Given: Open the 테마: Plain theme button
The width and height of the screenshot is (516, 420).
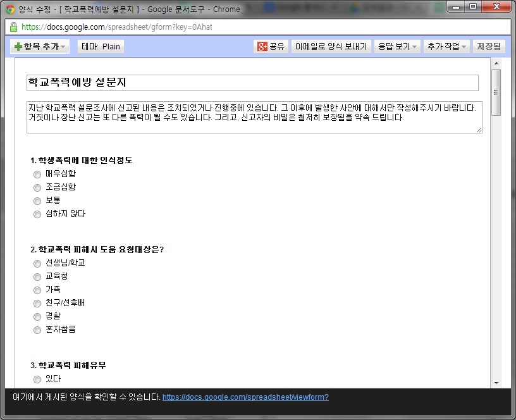Looking at the screenshot, I should click(101, 46).
